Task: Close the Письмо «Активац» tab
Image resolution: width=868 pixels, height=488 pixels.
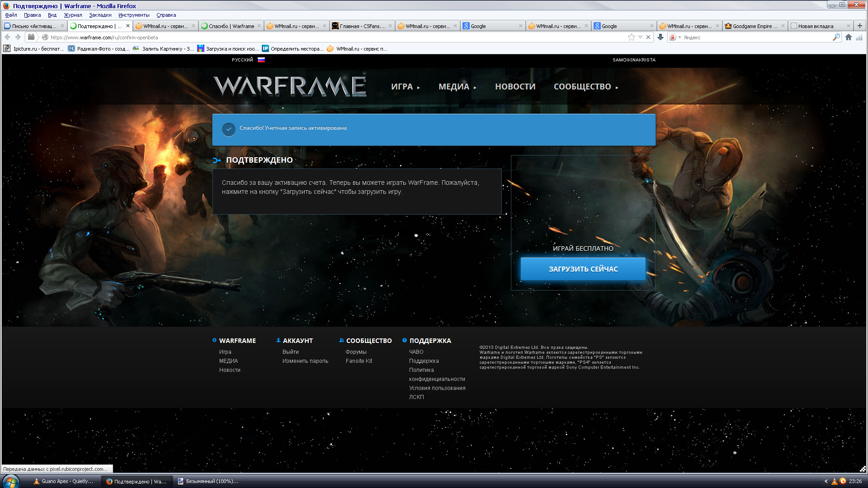Action: pyautogui.click(x=62, y=26)
